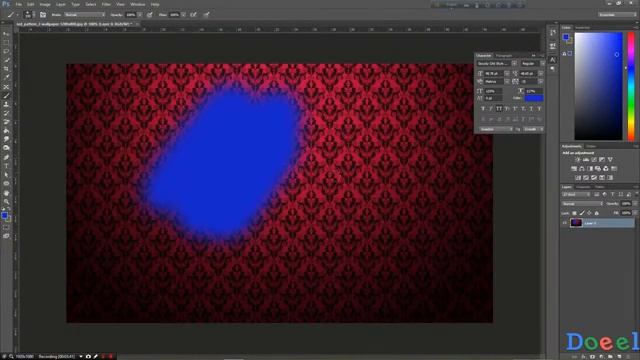640x360 pixels.
Task: Select the Brush tool in the toolbox
Action: coord(6,96)
